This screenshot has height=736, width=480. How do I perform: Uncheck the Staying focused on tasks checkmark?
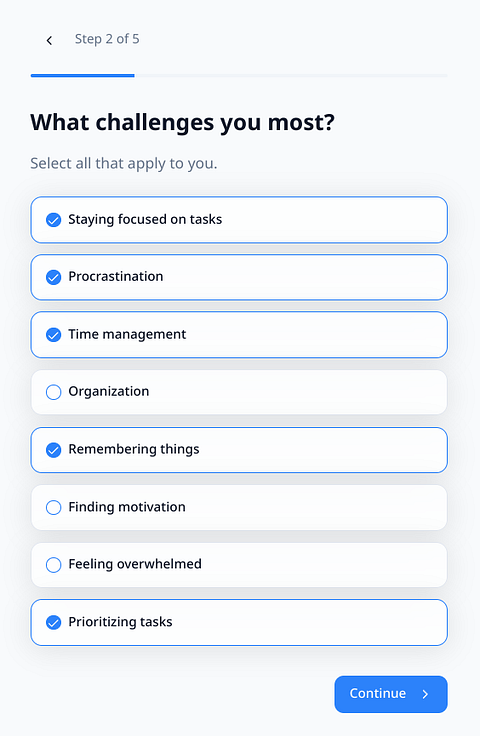pyautogui.click(x=53, y=220)
